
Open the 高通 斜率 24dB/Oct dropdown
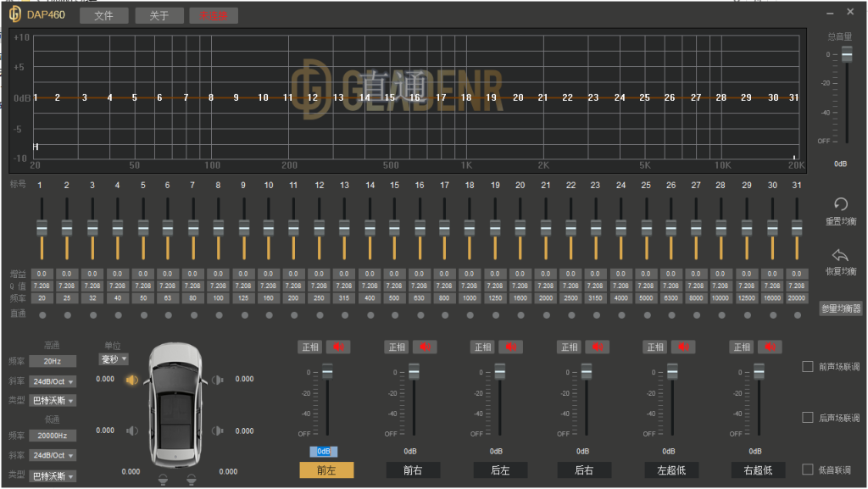pyautogui.click(x=53, y=381)
